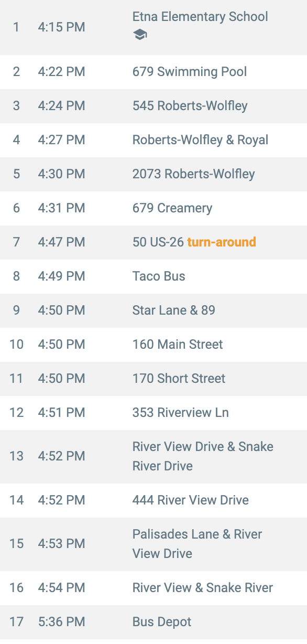Open stop 13 River View Drive & Snake River Drive
Screen dimensions: 307x644
[x=153, y=456]
